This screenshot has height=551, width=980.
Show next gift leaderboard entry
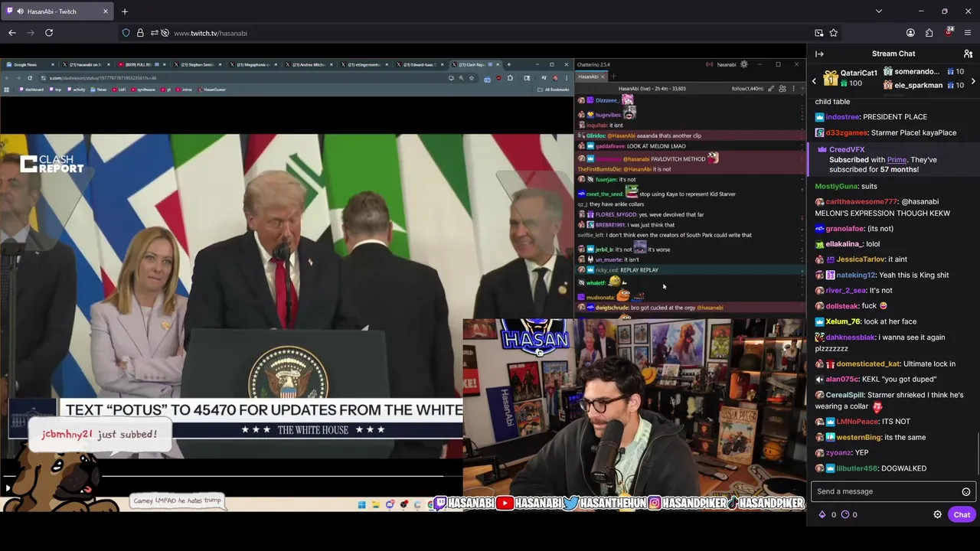pos(973,80)
